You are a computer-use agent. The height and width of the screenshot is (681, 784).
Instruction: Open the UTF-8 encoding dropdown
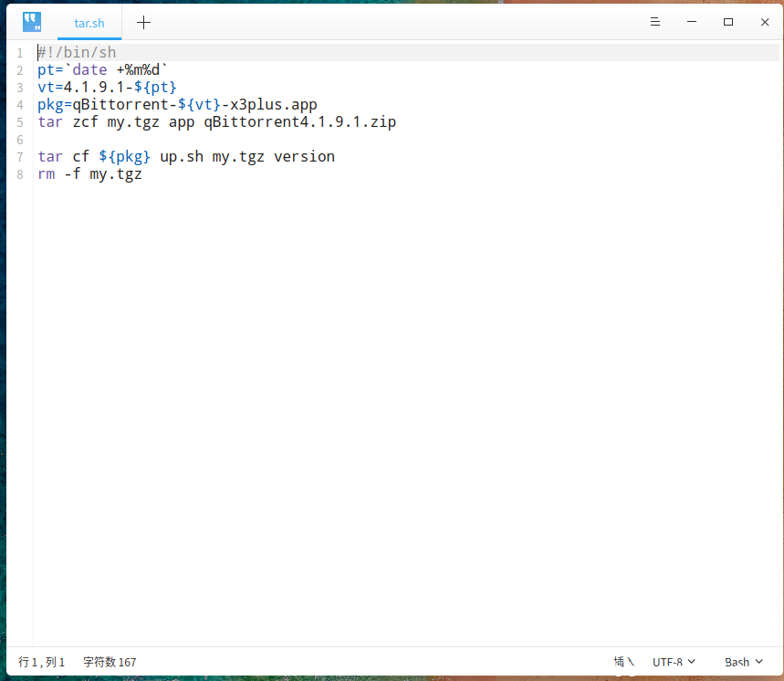pyautogui.click(x=674, y=662)
